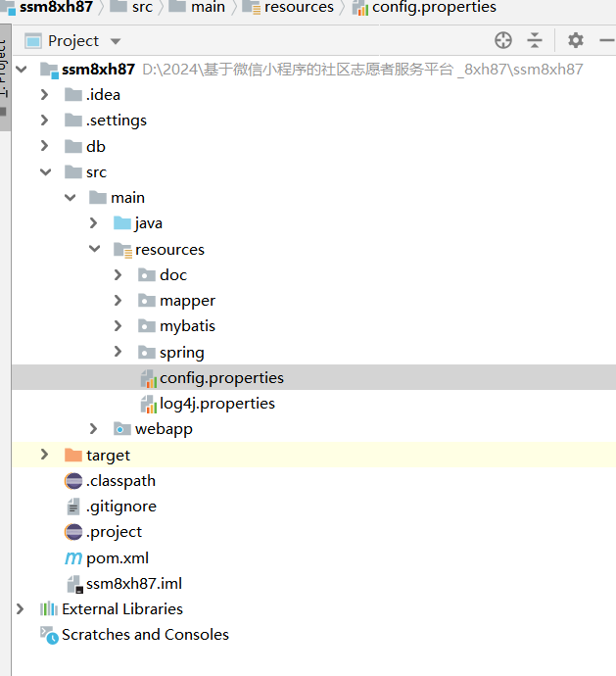Click the .project Eclipse icon

click(73, 532)
